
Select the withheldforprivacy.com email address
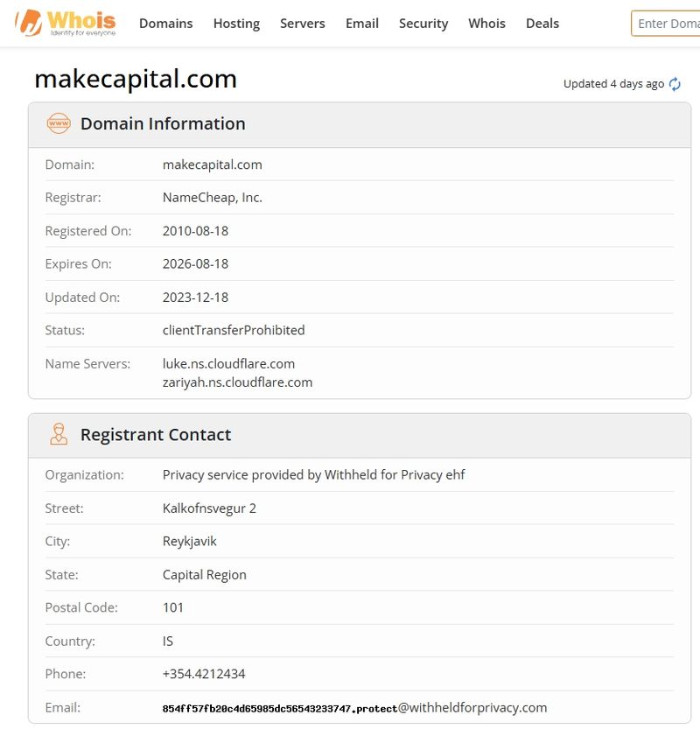point(354,708)
